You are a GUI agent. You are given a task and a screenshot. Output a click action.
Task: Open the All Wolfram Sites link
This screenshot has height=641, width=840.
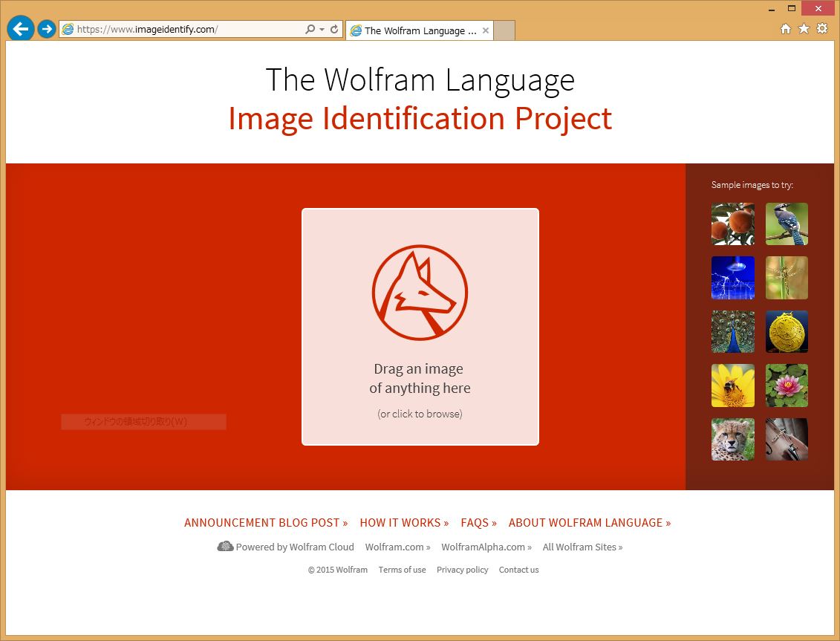pos(582,547)
